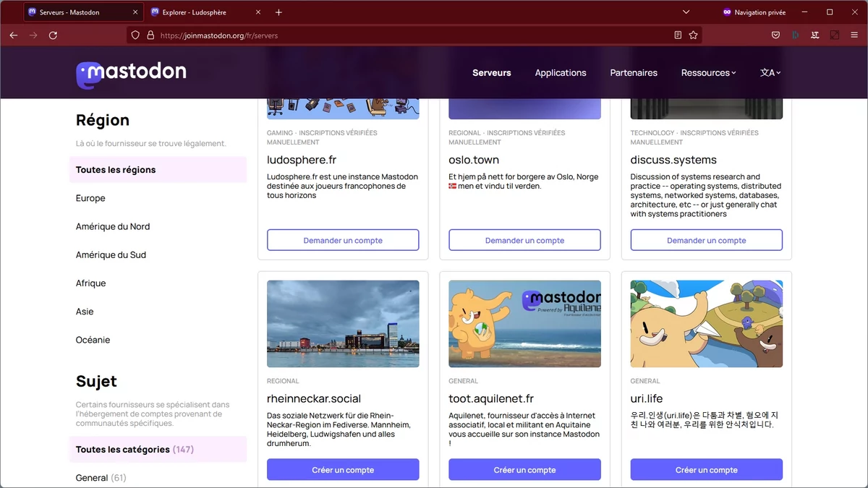Request an account on oslo.town
Image resolution: width=868 pixels, height=488 pixels.
524,240
